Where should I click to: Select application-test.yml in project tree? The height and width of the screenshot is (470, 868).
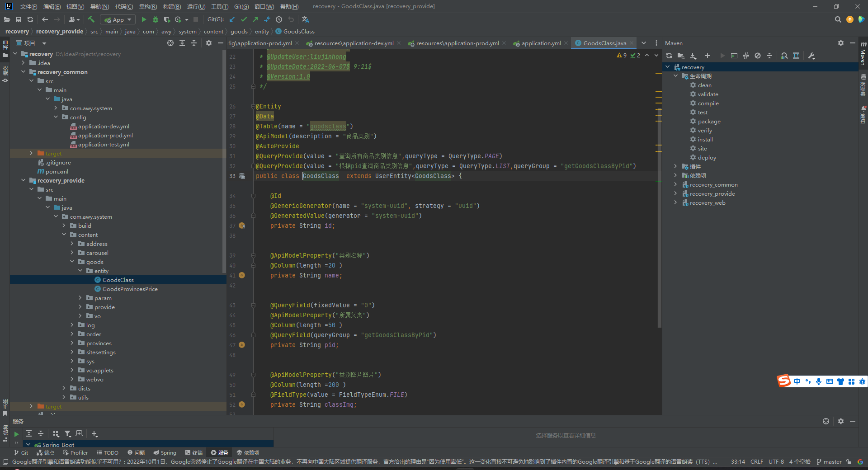tap(104, 144)
